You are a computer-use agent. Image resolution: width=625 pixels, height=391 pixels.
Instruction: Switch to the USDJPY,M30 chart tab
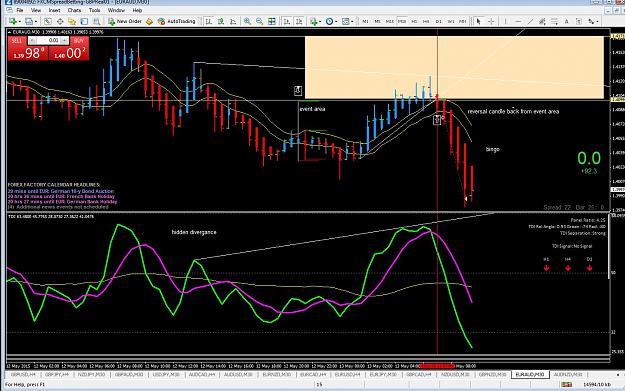pyautogui.click(x=166, y=375)
